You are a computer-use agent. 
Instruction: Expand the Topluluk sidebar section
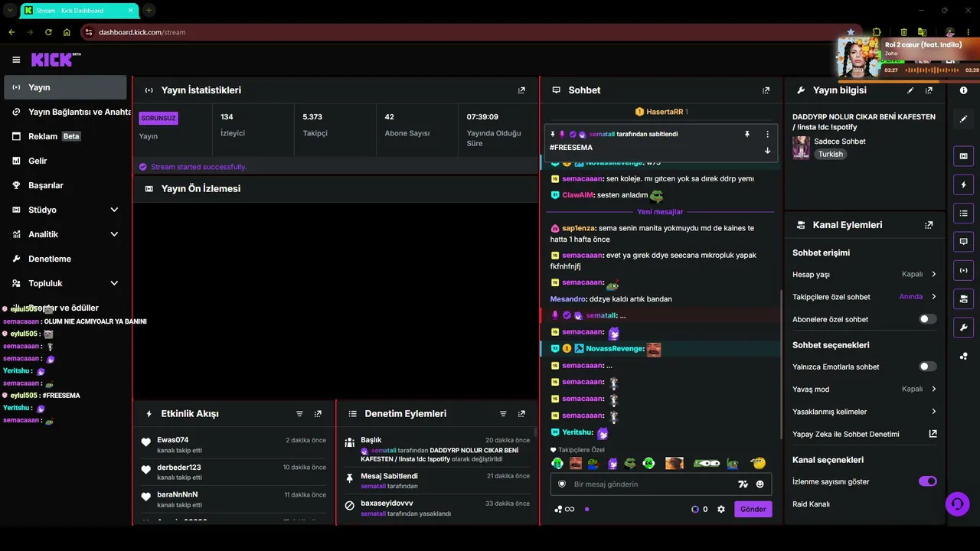tap(114, 283)
